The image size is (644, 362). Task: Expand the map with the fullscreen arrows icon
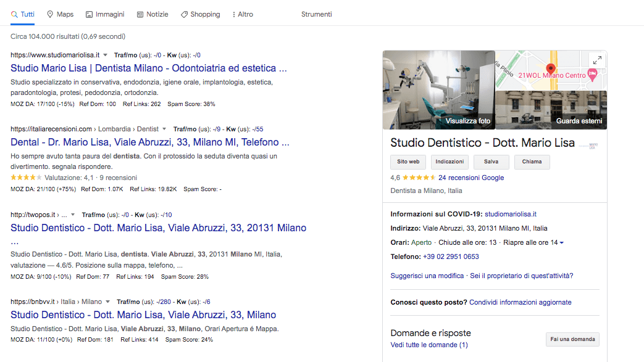597,60
